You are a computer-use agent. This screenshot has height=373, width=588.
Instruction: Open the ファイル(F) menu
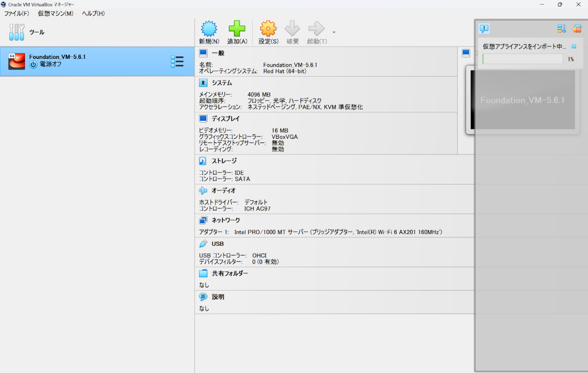coord(16,14)
